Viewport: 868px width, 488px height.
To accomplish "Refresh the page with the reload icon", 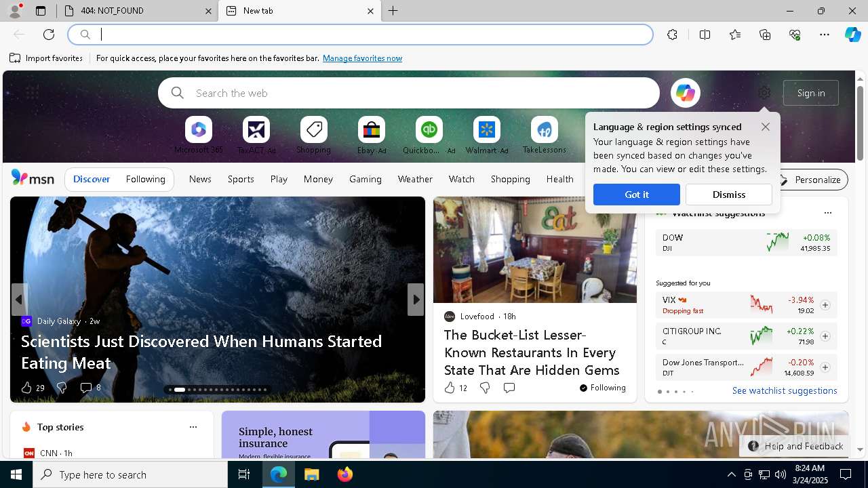I will click(x=49, y=35).
